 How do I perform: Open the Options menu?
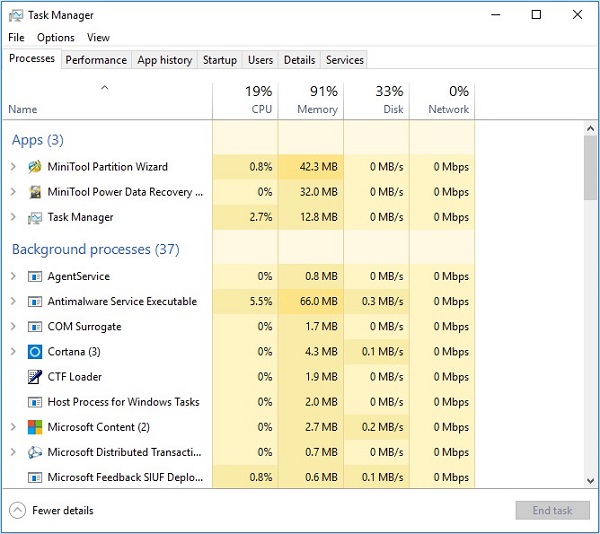(x=56, y=38)
